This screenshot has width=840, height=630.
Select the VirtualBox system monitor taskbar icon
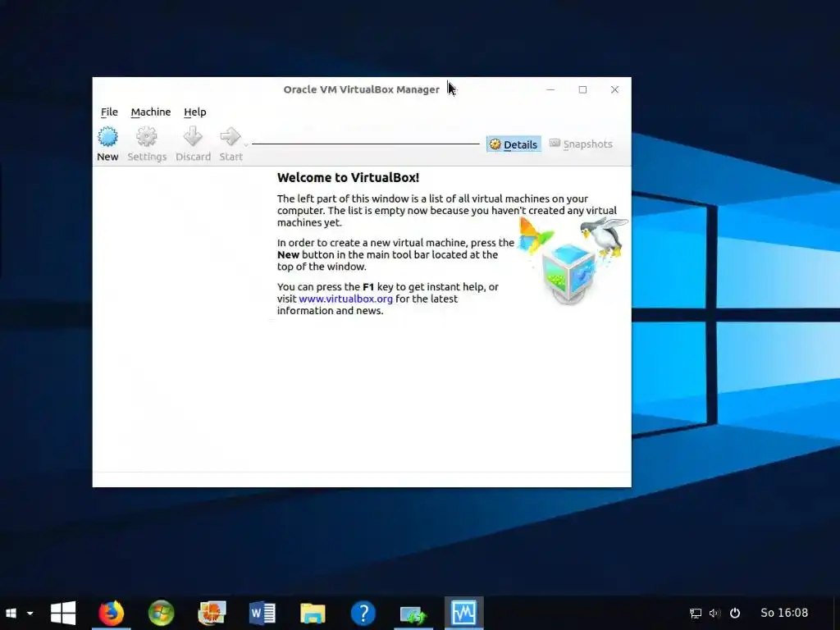tap(464, 613)
